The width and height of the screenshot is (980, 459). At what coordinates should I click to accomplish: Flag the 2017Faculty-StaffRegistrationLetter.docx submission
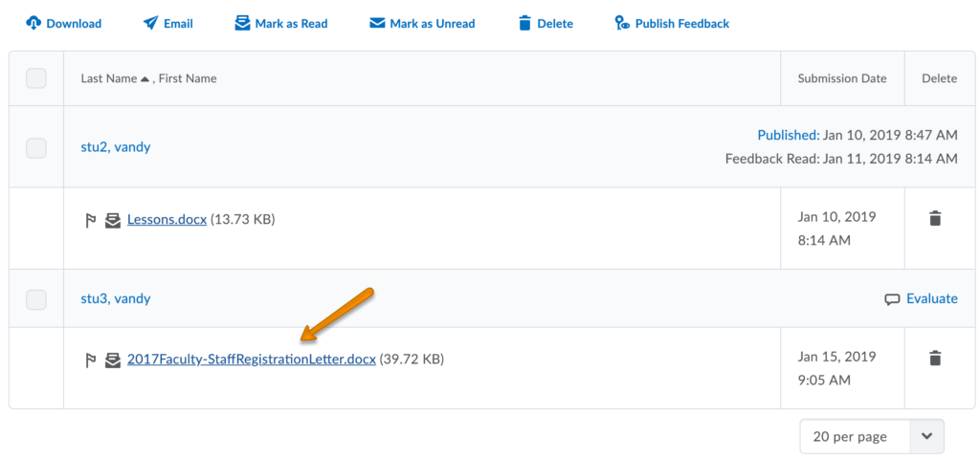91,361
